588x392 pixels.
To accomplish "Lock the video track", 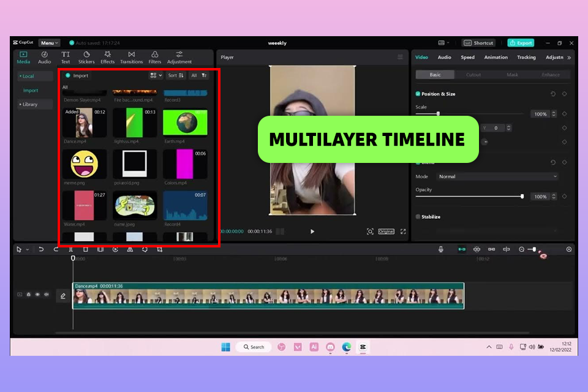I will click(x=29, y=295).
